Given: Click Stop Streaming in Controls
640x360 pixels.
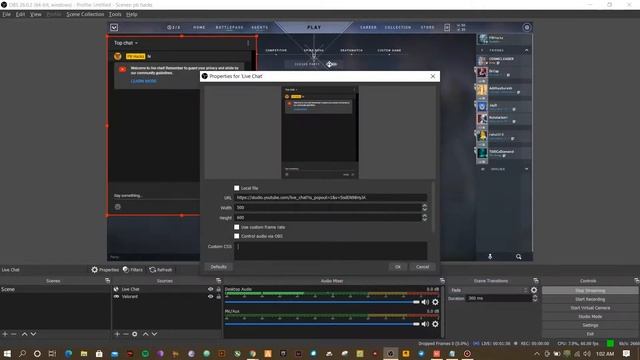Looking at the screenshot, I should click(x=590, y=291).
